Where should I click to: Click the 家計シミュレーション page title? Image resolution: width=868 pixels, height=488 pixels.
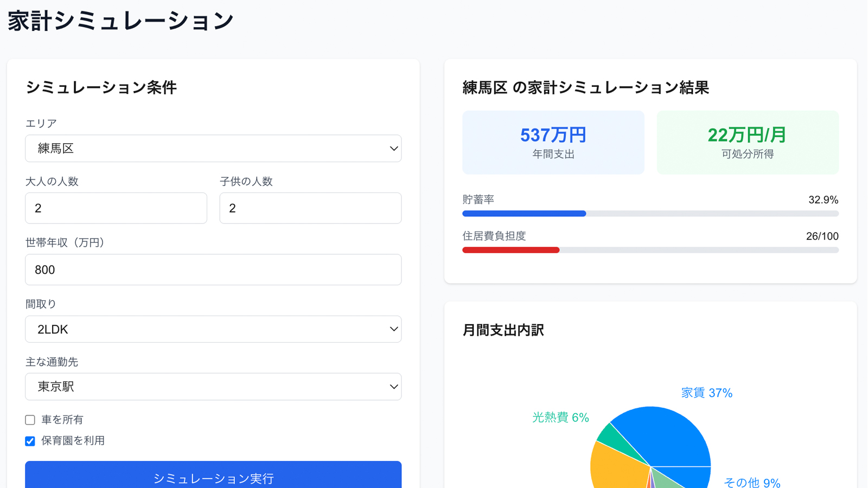[x=120, y=21]
